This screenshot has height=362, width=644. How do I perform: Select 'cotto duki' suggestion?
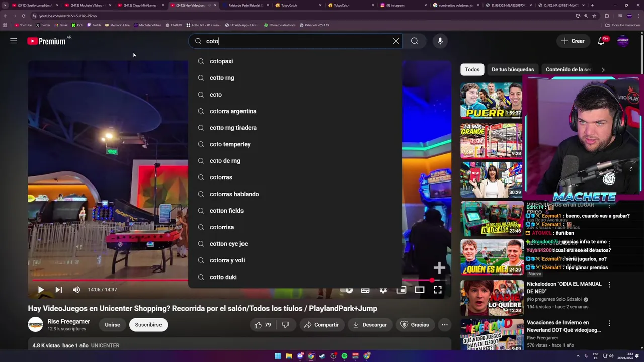[295, 277]
